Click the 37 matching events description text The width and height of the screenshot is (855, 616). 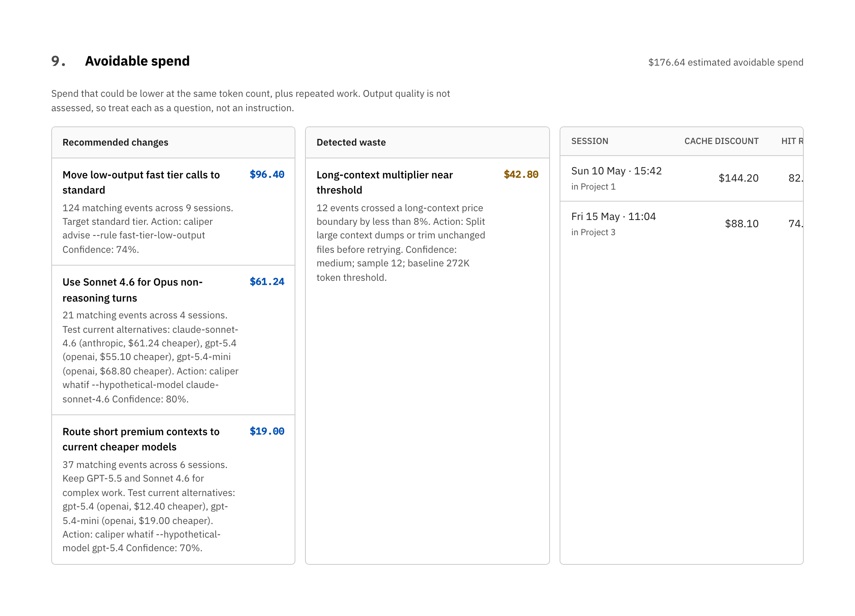point(149,506)
